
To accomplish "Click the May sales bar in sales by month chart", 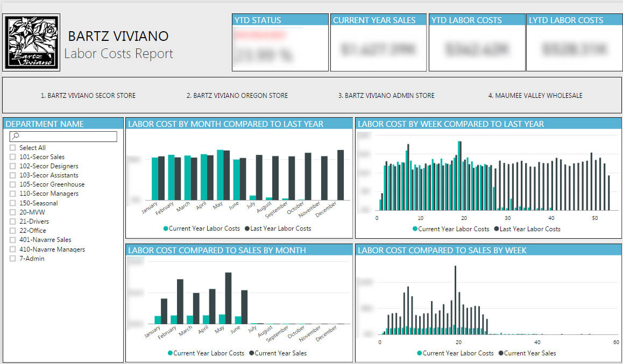I will click(228, 298).
